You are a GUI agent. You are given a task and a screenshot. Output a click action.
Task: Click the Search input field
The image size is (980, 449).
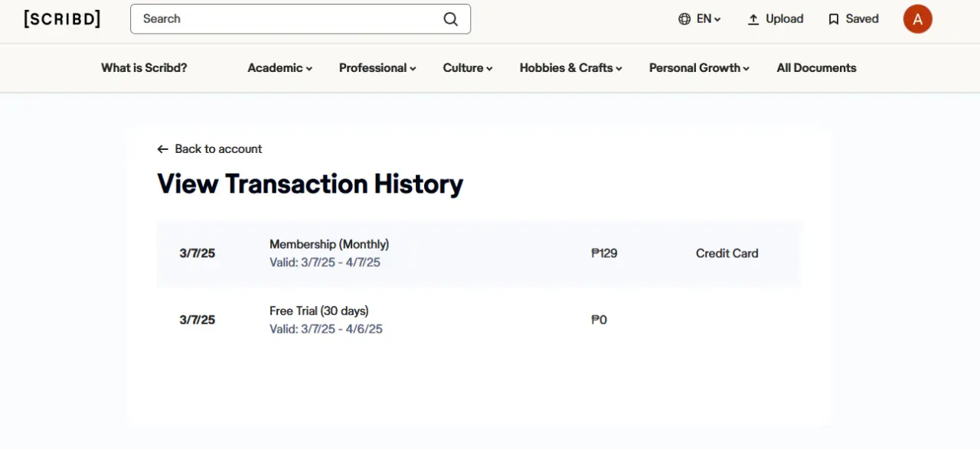[300, 19]
